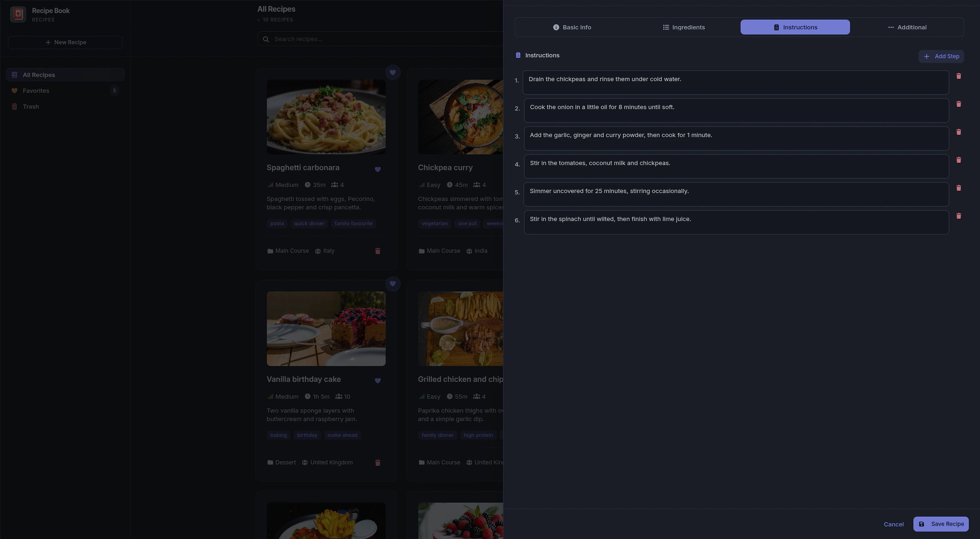This screenshot has height=539, width=980.
Task: Edit step 3 text about curry powder
Action: [736, 138]
